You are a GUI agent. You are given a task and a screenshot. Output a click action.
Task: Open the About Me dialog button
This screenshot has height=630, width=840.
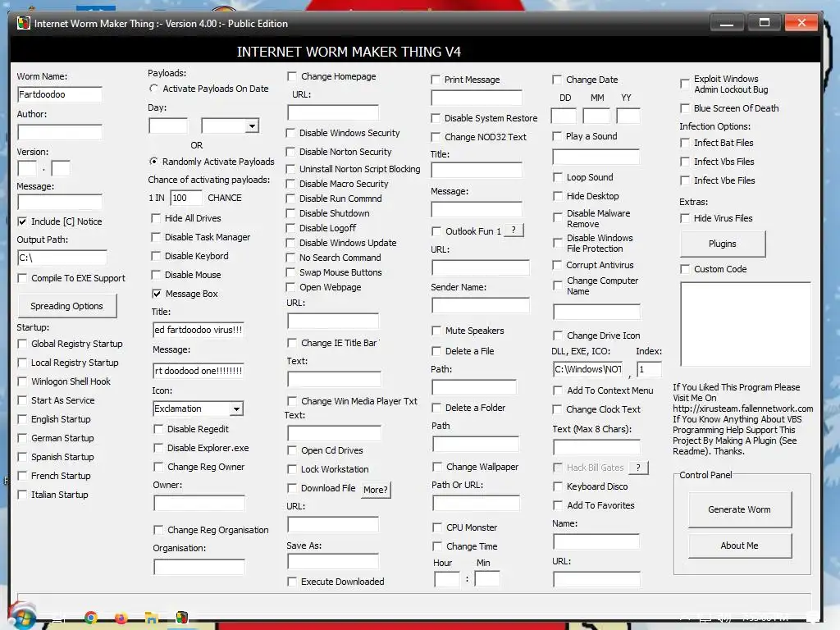click(740, 546)
